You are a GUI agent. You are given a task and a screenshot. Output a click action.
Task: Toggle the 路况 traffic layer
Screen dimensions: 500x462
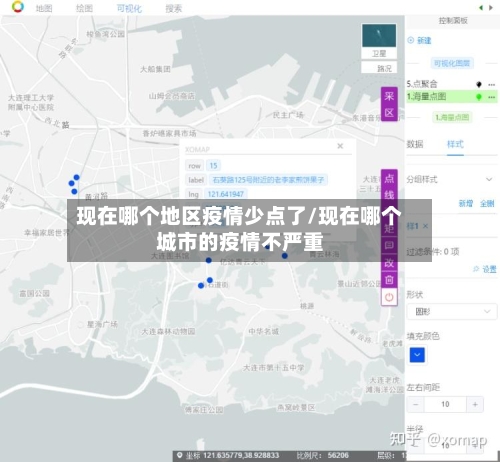click(380, 68)
